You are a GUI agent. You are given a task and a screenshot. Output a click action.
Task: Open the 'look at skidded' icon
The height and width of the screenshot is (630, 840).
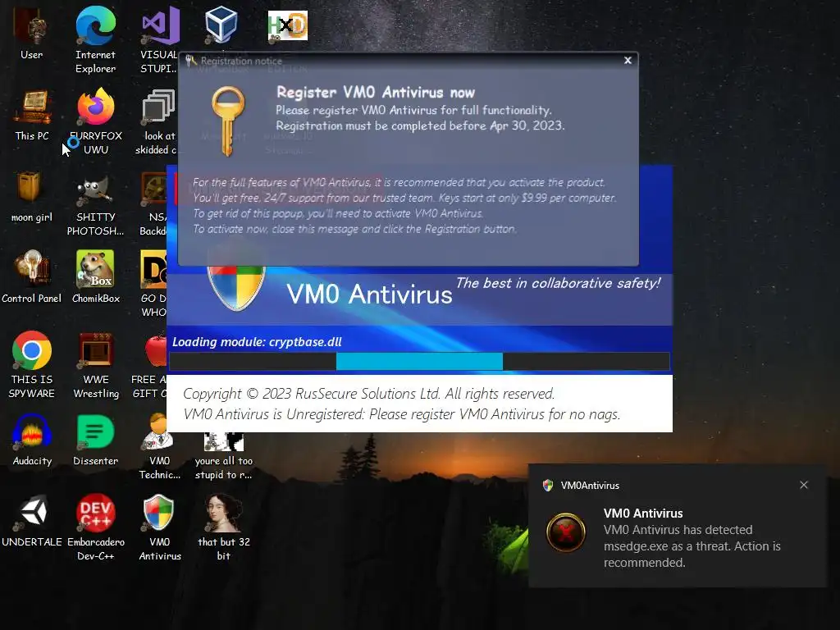tap(157, 121)
